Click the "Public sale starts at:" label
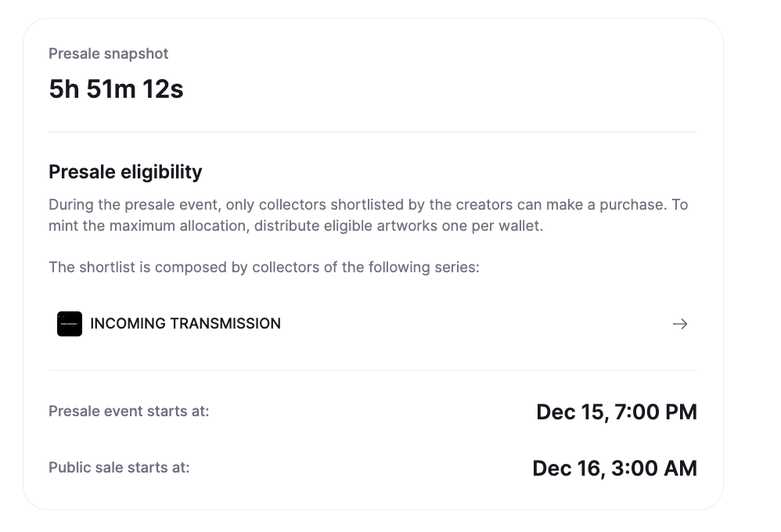781x532 pixels. pos(119,468)
